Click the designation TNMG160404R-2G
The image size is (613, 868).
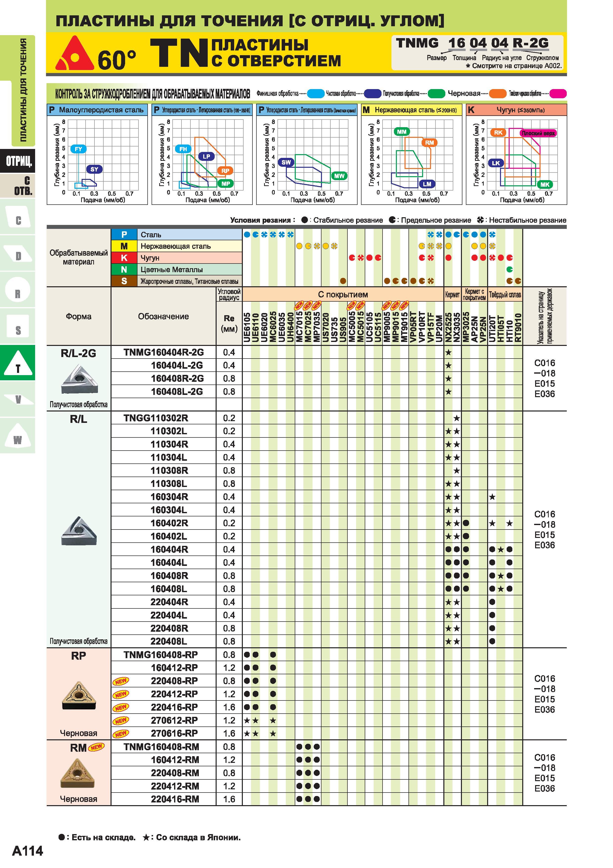point(163,352)
